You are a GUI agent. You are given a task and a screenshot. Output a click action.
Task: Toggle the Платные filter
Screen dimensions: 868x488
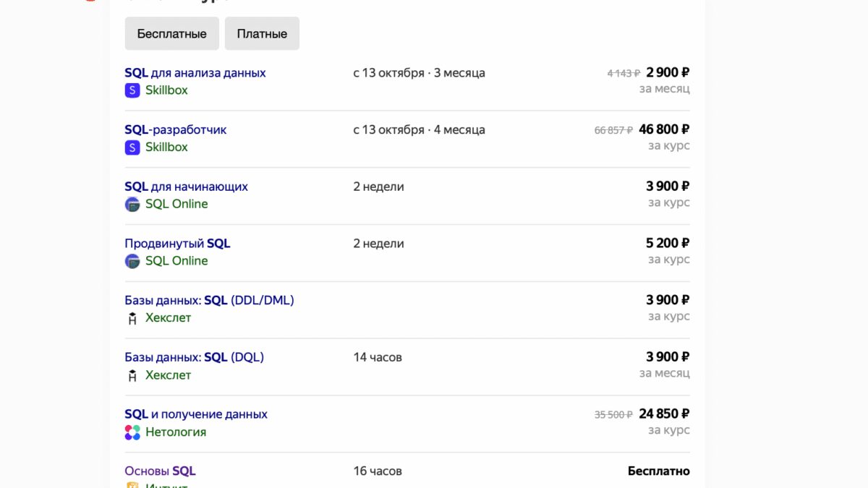point(262,34)
